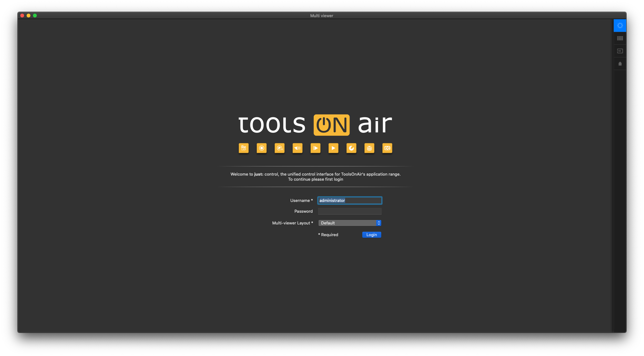The image size is (644, 356).
Task: Click the 'Username *' label
Action: [301, 200]
